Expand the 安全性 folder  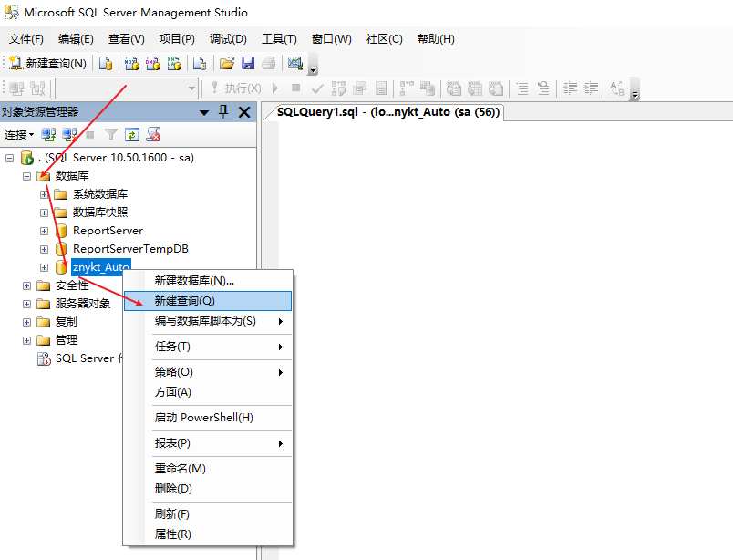tap(26, 285)
